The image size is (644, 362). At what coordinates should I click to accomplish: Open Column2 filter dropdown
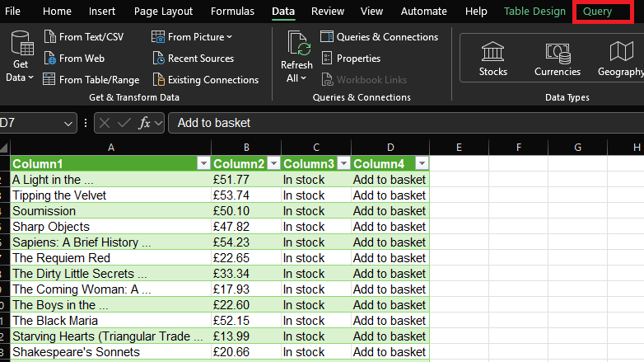tap(273, 164)
